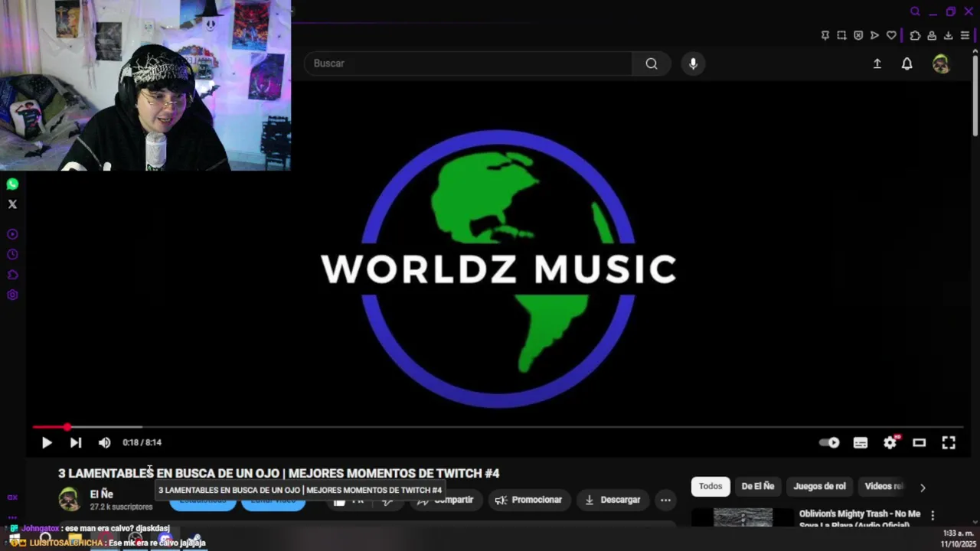Click the Promocionar button
The width and height of the screenshot is (980, 551).
(x=529, y=500)
